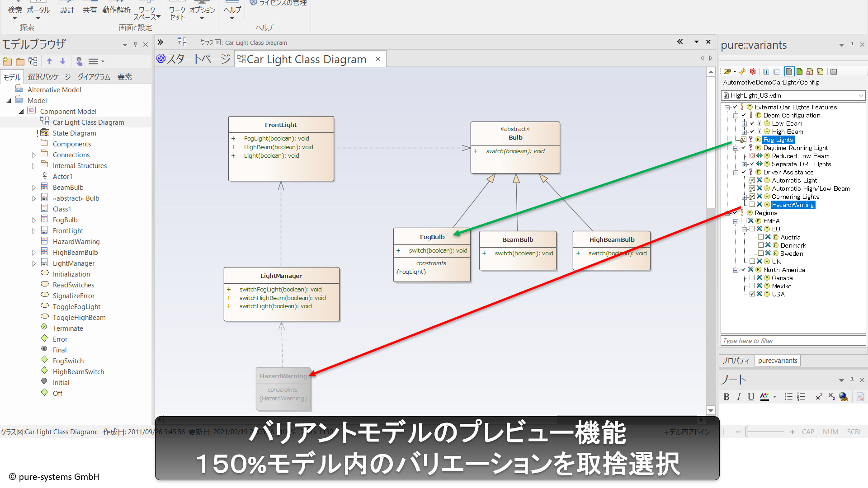Click the Type here to filter field
This screenshot has height=488, width=868.
pyautogui.click(x=793, y=341)
